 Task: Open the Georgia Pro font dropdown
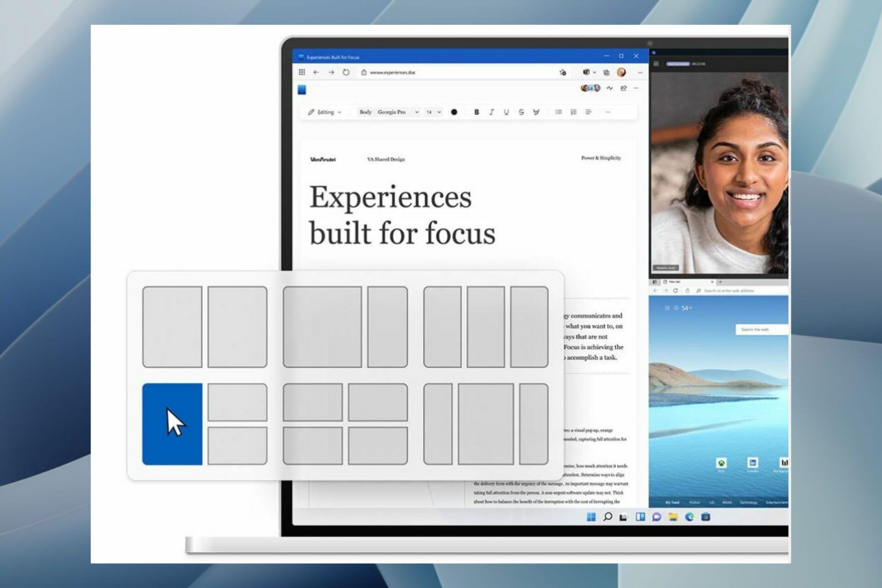[x=398, y=112]
